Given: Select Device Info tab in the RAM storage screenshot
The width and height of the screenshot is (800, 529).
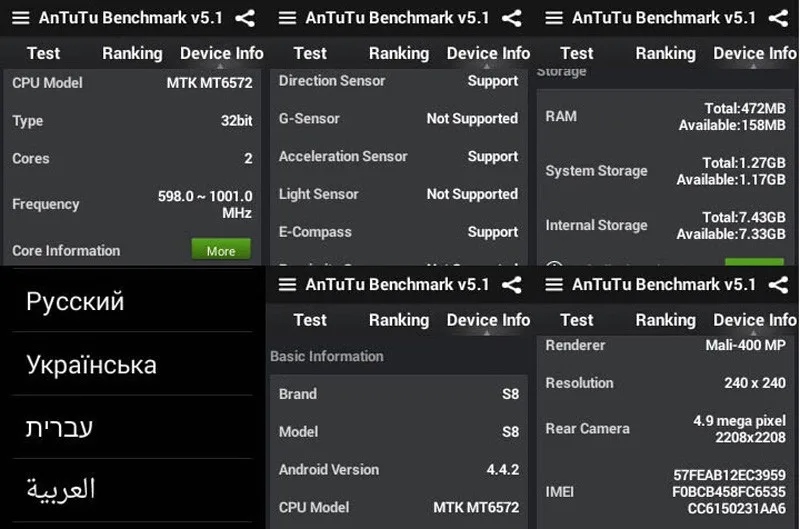Looking at the screenshot, I should pyautogui.click(x=755, y=53).
